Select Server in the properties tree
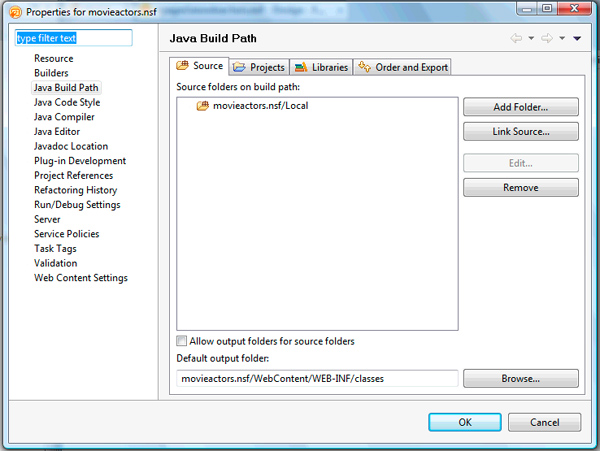This screenshot has width=600, height=451. 47,219
